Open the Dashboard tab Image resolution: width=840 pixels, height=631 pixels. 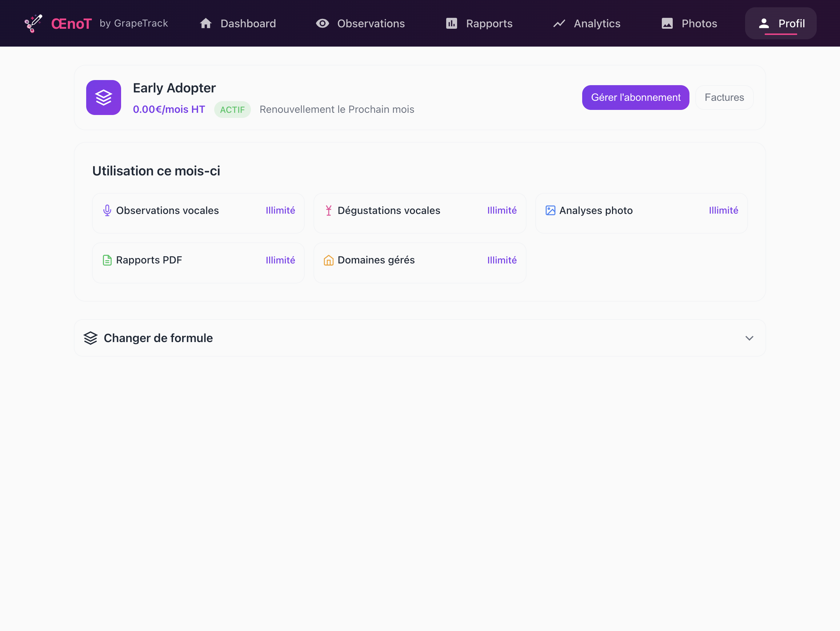click(238, 24)
